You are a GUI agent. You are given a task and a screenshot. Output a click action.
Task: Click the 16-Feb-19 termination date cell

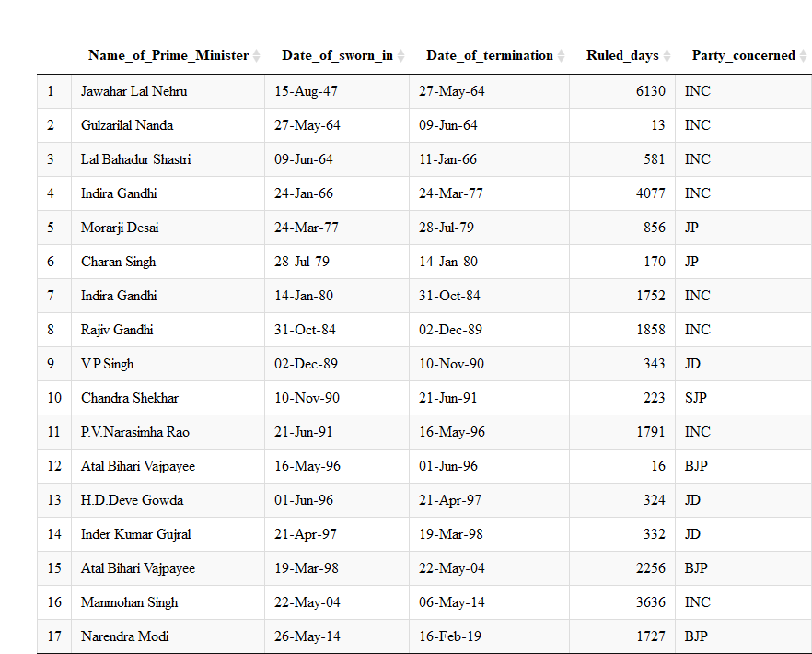[x=451, y=636]
